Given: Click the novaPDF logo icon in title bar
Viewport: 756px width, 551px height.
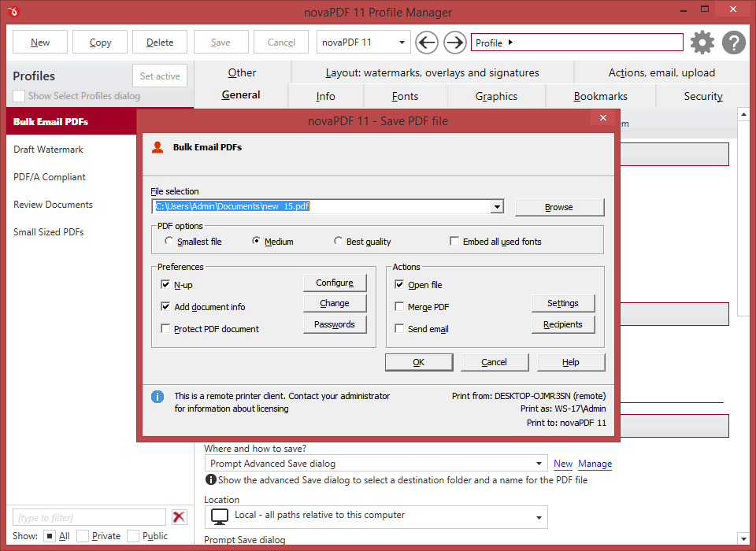Looking at the screenshot, I should pos(13,12).
